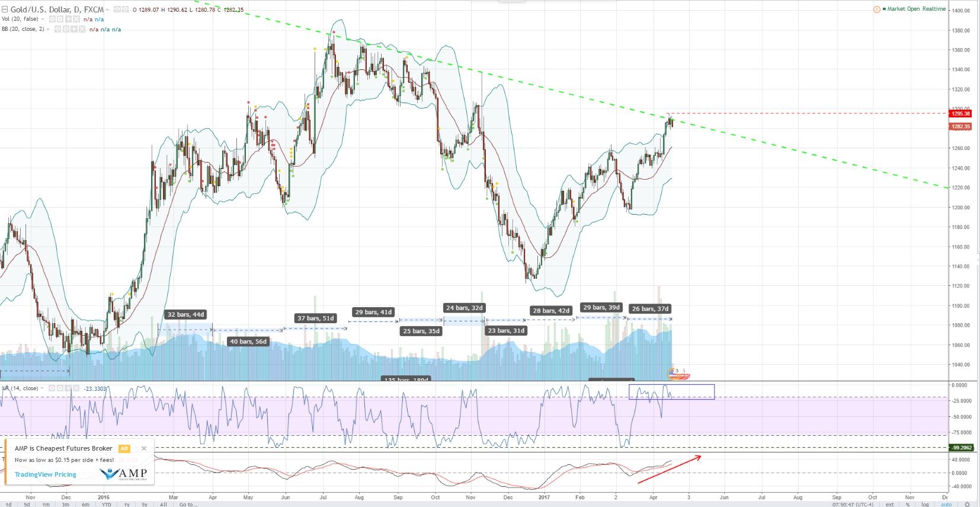Open the BB (20, close, 2) dropdown arrow

48,29
